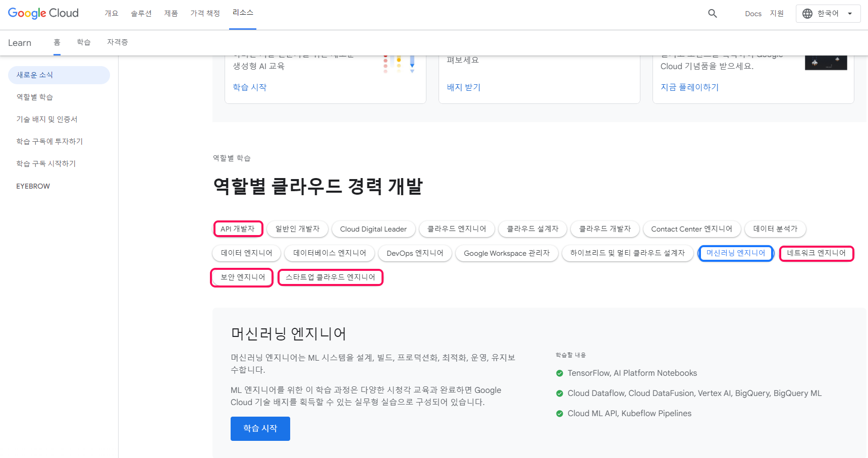Image resolution: width=868 pixels, height=458 pixels.
Task: Click the Cloud ML API, Kubeflow Pipelines text
Action: point(630,414)
